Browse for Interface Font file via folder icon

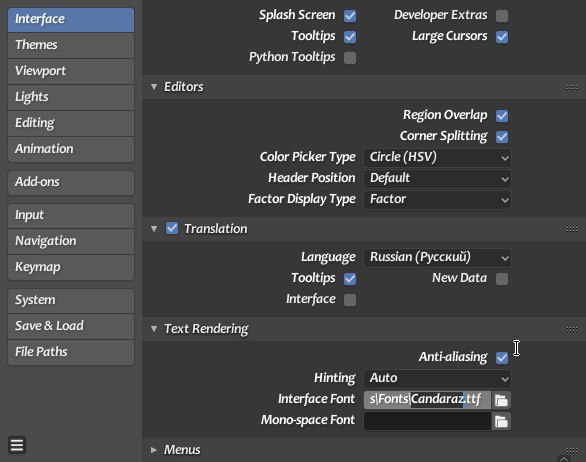pyautogui.click(x=501, y=400)
